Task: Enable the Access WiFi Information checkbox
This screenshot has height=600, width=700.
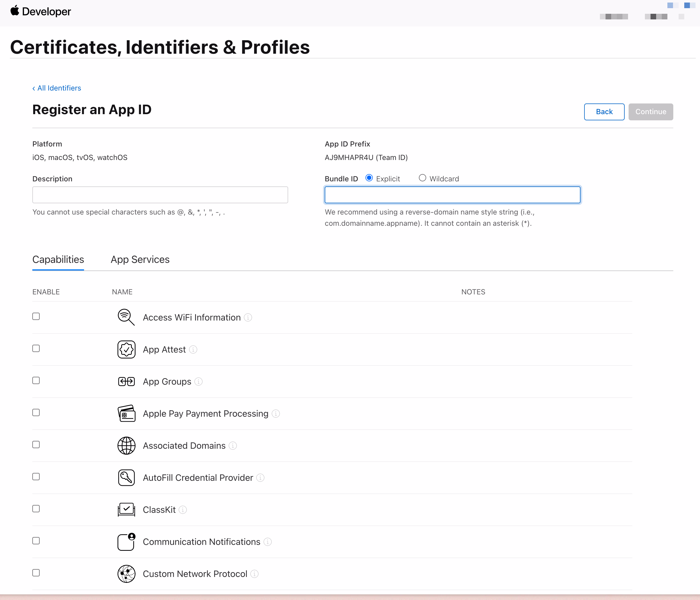Action: (x=36, y=316)
